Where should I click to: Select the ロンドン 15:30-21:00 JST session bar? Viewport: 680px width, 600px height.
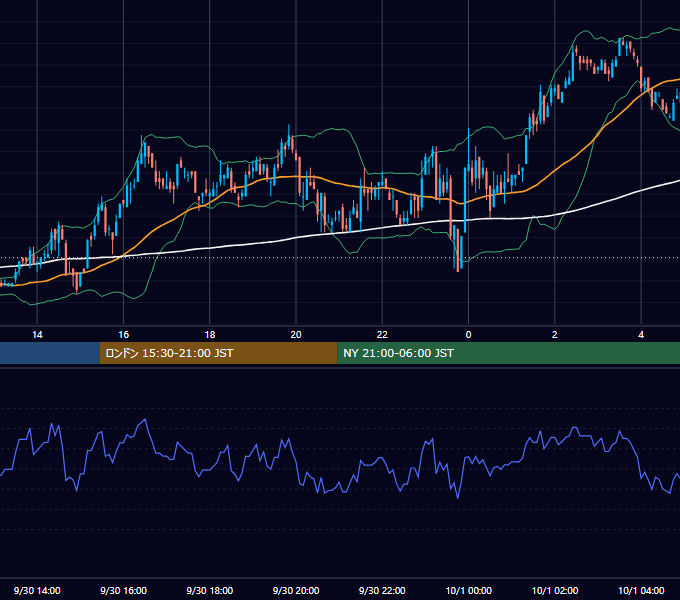point(219,353)
